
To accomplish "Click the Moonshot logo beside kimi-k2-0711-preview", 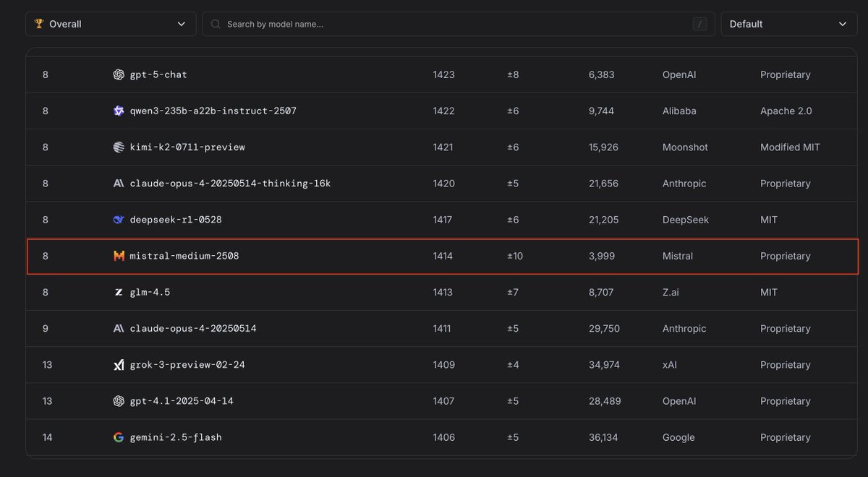I will (119, 147).
